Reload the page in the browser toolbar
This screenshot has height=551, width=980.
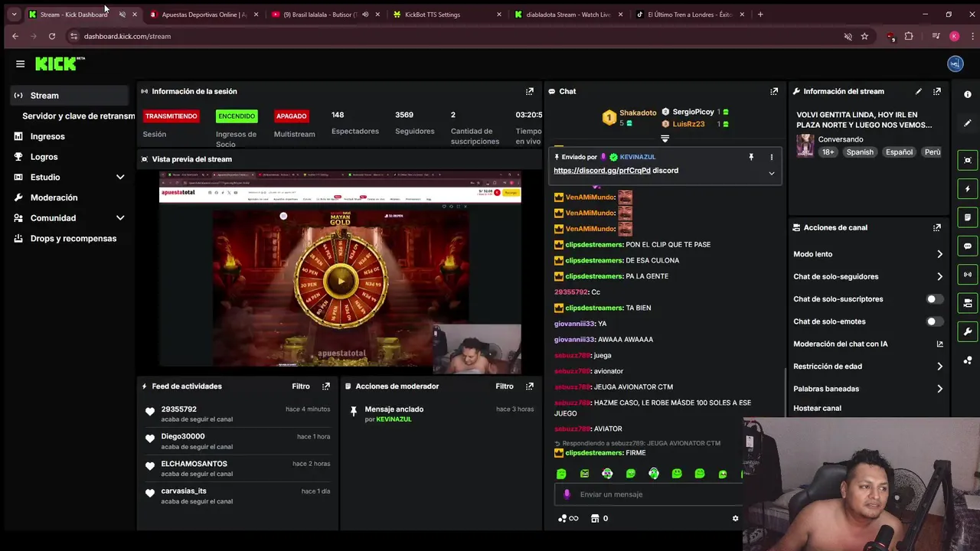[51, 36]
